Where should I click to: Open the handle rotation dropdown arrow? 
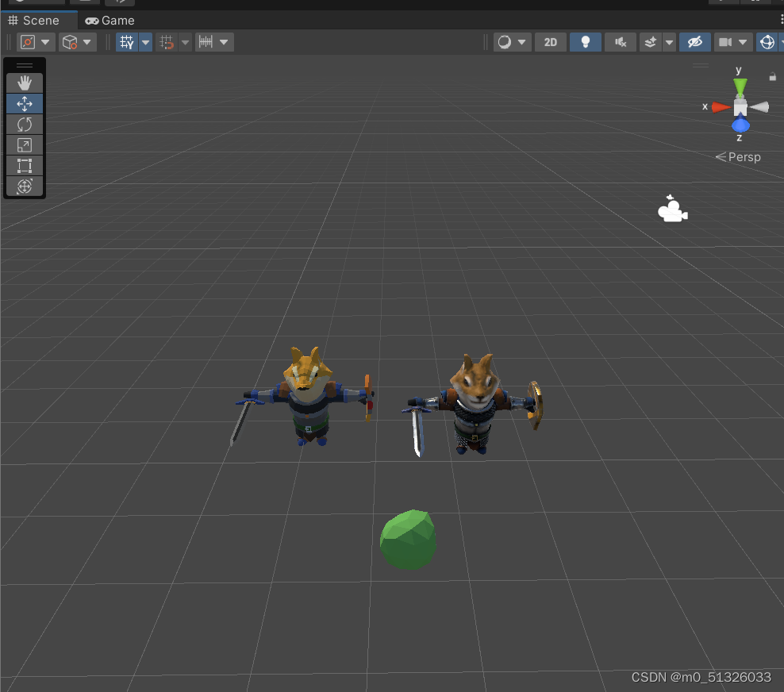(87, 42)
